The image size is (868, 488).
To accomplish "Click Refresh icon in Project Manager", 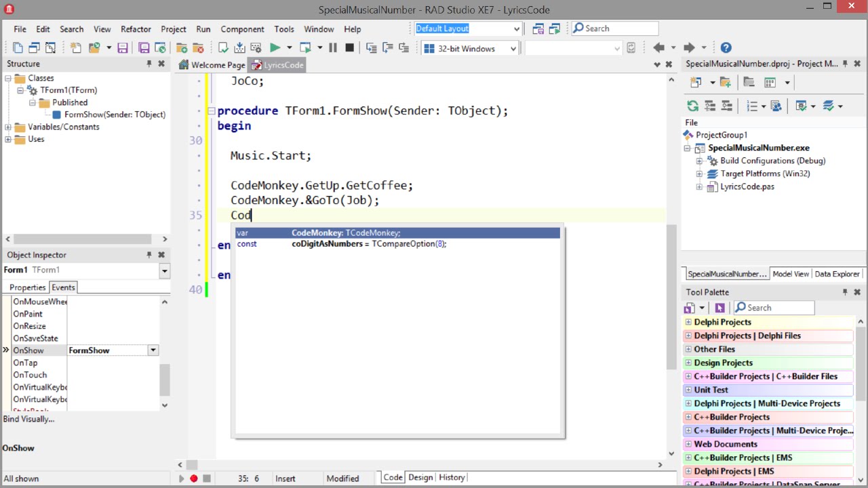I will click(692, 106).
